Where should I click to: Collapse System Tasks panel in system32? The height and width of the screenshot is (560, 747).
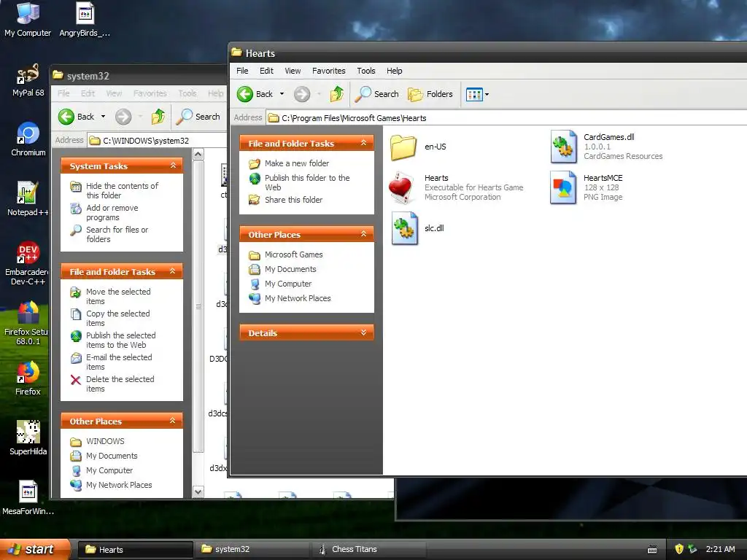click(173, 166)
